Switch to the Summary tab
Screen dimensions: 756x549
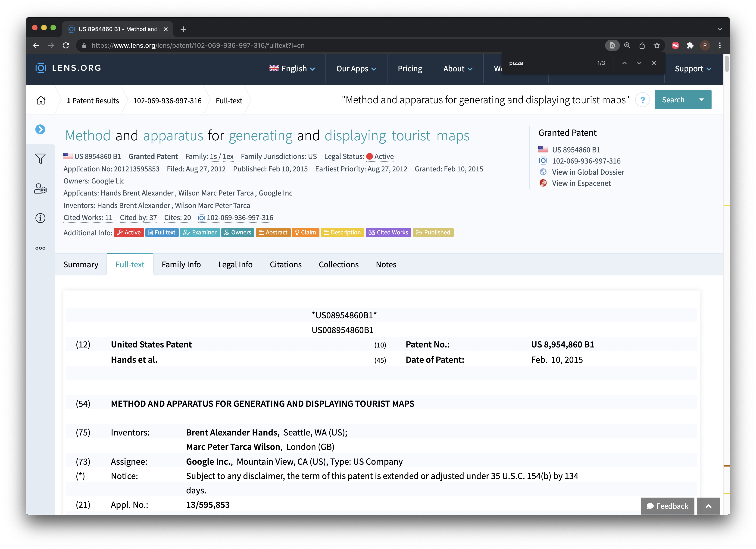(x=81, y=264)
